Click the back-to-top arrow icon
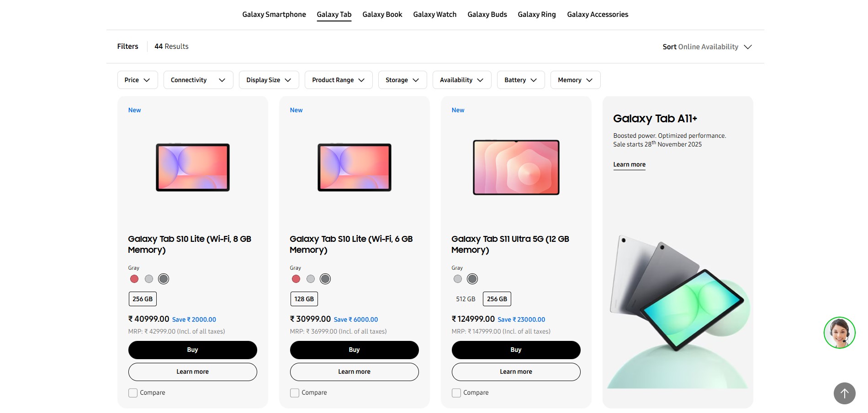 (x=844, y=393)
